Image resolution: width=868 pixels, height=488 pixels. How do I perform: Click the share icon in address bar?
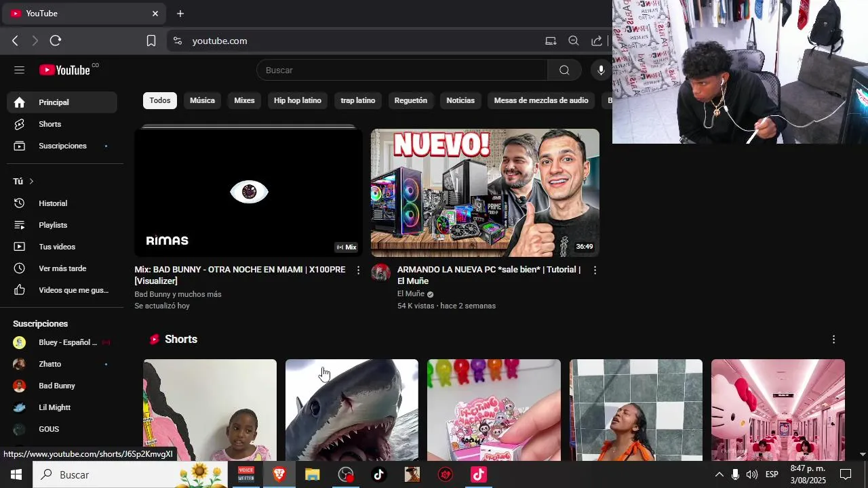[x=597, y=41]
